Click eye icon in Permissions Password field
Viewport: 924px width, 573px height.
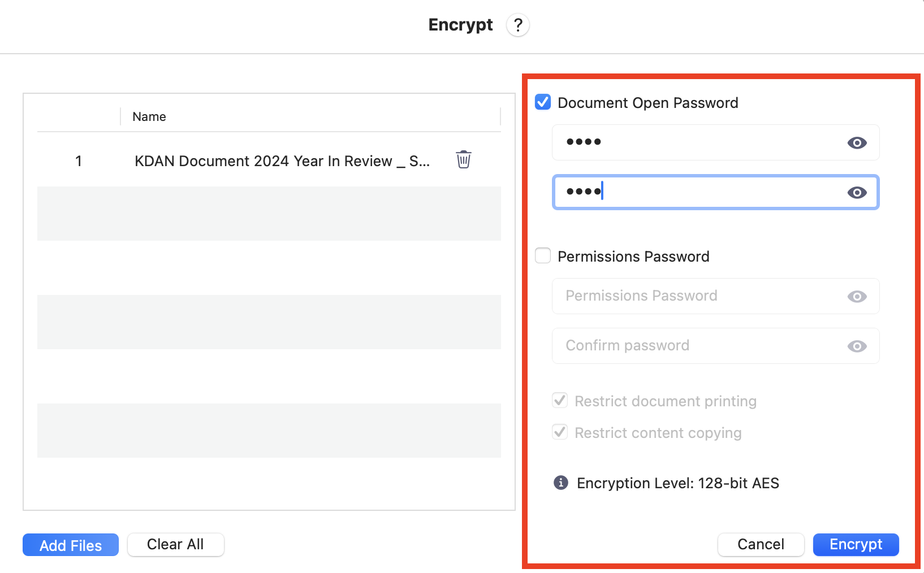click(x=857, y=297)
